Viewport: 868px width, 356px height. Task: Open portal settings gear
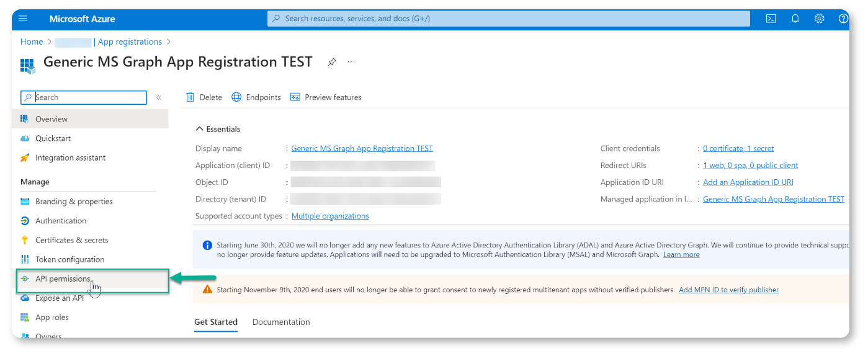820,19
